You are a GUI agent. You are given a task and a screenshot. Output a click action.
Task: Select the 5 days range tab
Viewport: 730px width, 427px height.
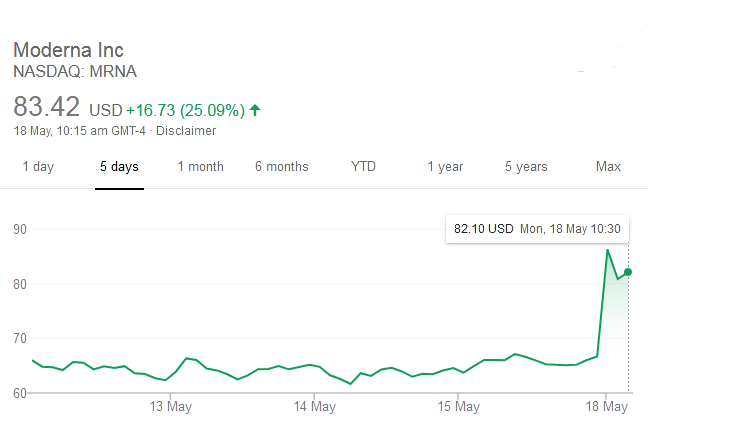tap(119, 167)
